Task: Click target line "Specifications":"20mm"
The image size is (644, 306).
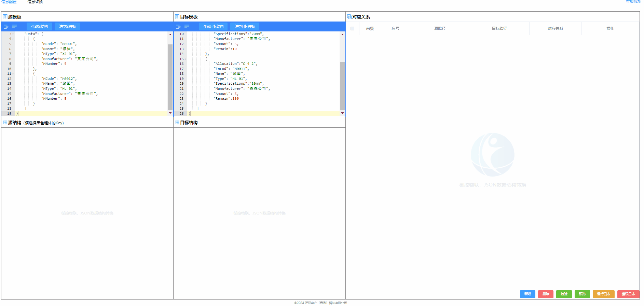Action: [x=238, y=34]
